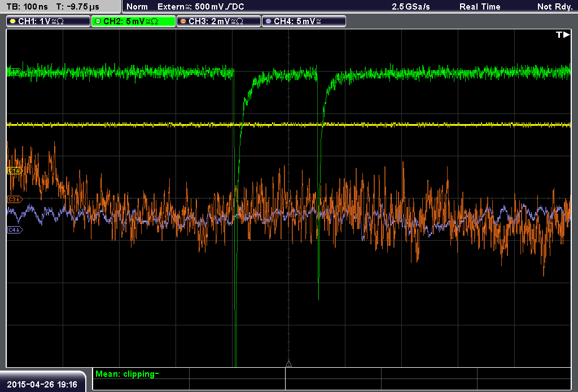Click the C1 ground level marker

[x=15, y=170]
